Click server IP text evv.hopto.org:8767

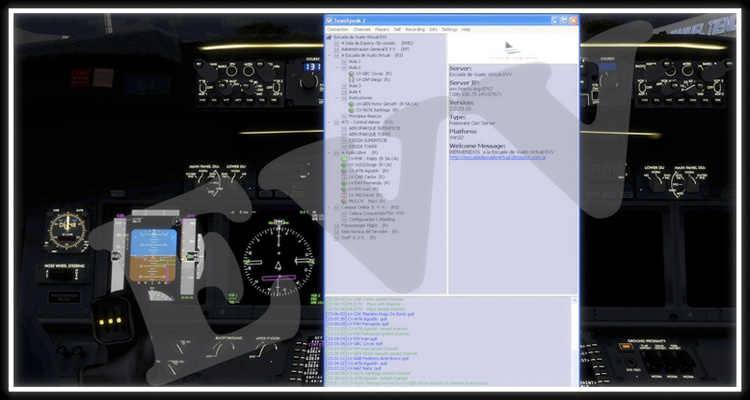click(x=470, y=89)
